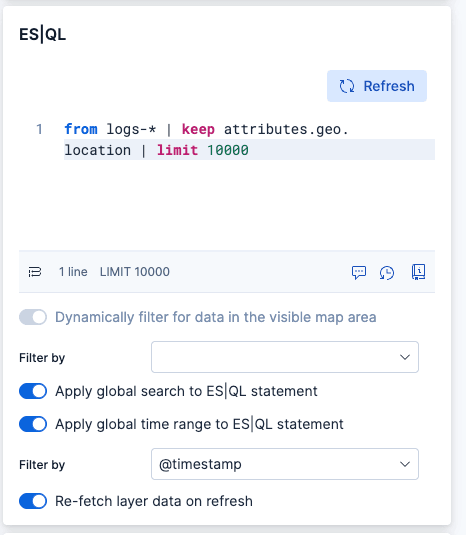Click in the ES|QL query editor text
Viewport: 466px width, 535px height.
coord(207,140)
